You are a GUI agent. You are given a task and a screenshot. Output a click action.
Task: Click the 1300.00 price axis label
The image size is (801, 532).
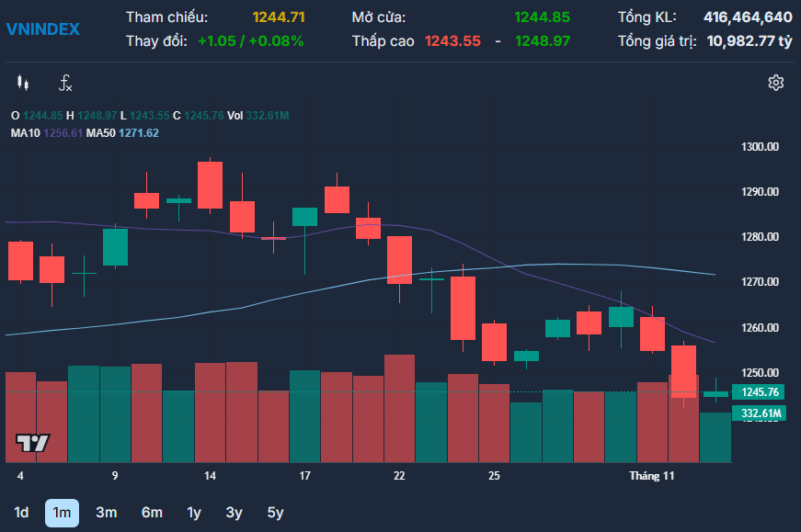click(761, 147)
